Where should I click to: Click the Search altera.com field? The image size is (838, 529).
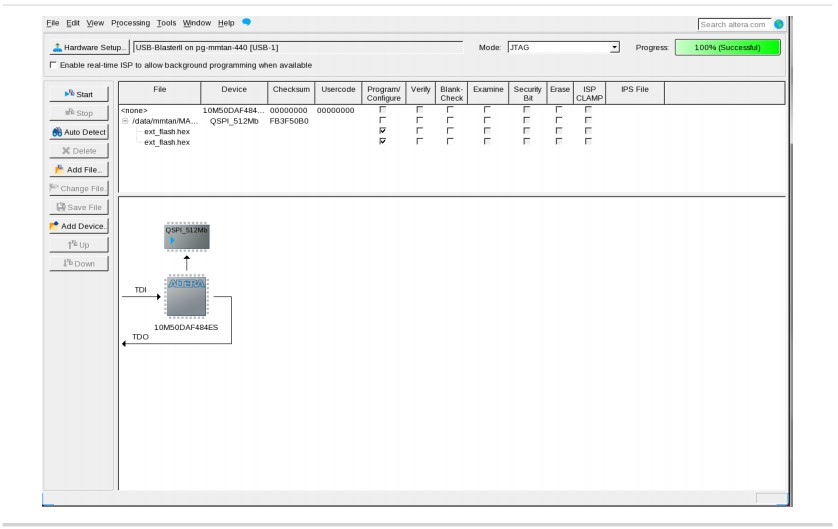pos(734,25)
